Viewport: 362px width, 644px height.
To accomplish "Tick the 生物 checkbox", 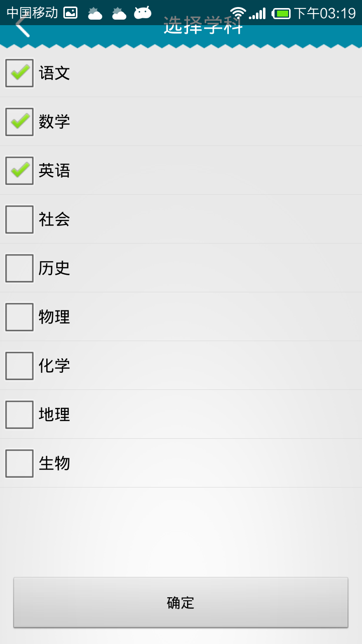I will click(20, 463).
